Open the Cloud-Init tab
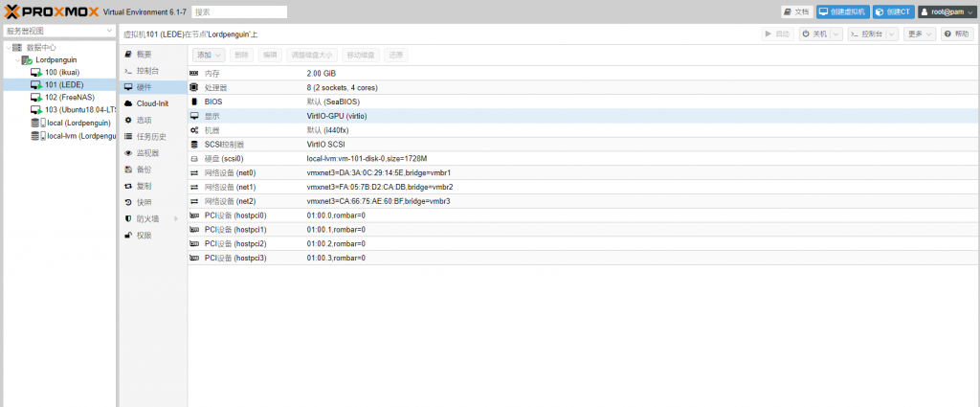The image size is (980, 407). (x=151, y=103)
